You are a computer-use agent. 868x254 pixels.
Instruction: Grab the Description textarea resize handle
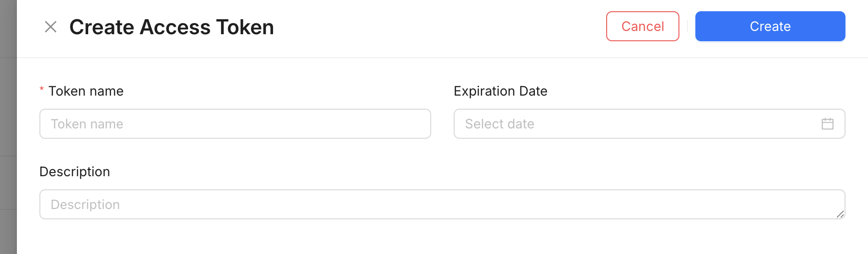(x=840, y=214)
